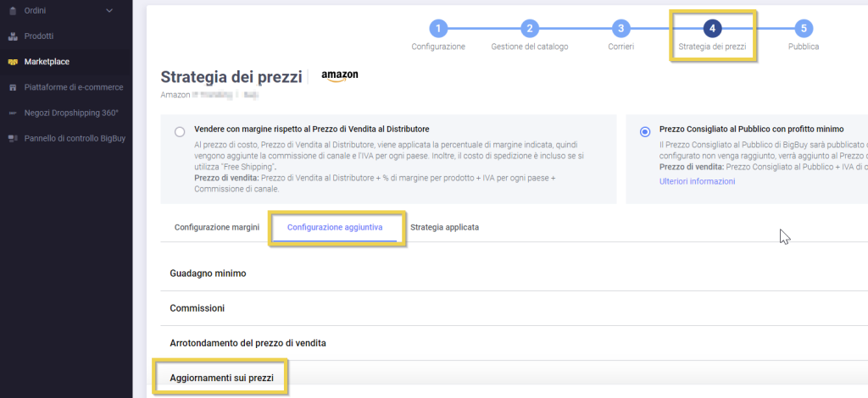This screenshot has height=398, width=868.
Task: Click the Negozi Dropshipping 360° icon
Action: (12, 113)
